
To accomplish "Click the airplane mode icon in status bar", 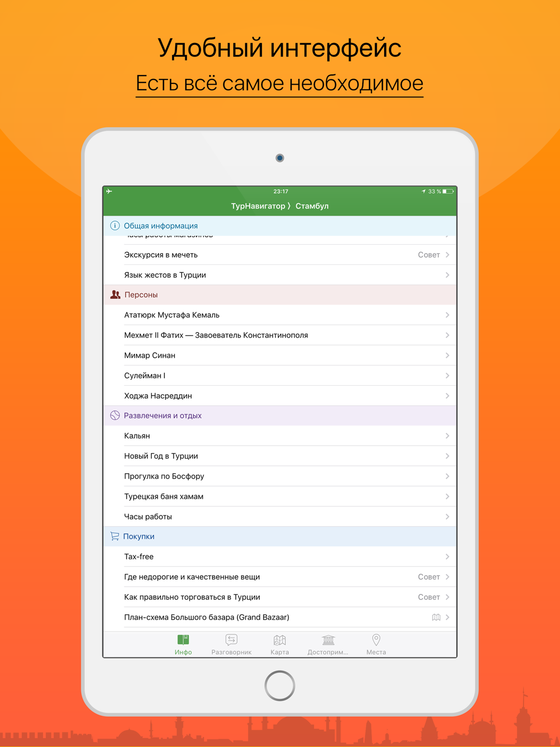I will 109,192.
